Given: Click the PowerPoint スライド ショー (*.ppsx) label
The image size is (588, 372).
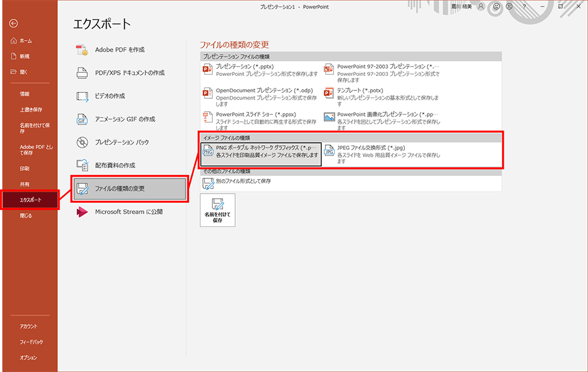Looking at the screenshot, I should [x=256, y=115].
